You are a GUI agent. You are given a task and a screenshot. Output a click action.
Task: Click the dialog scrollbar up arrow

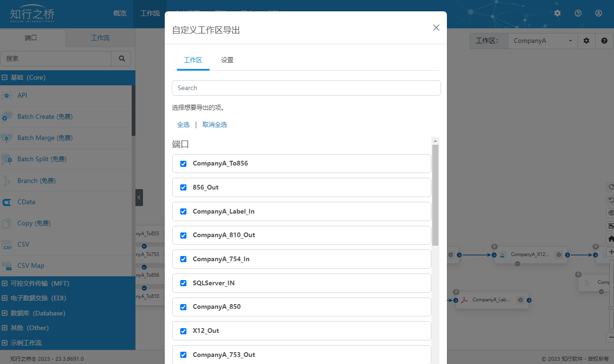[436, 141]
